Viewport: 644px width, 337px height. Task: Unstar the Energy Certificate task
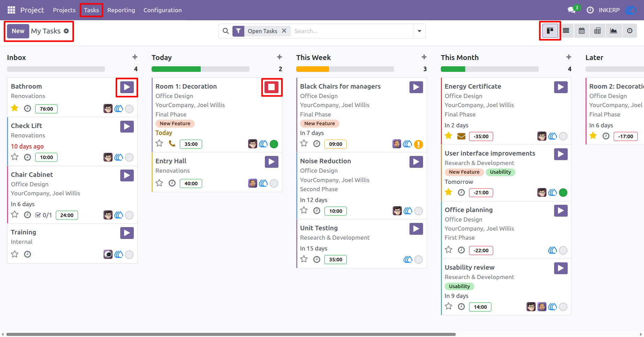[x=449, y=136]
